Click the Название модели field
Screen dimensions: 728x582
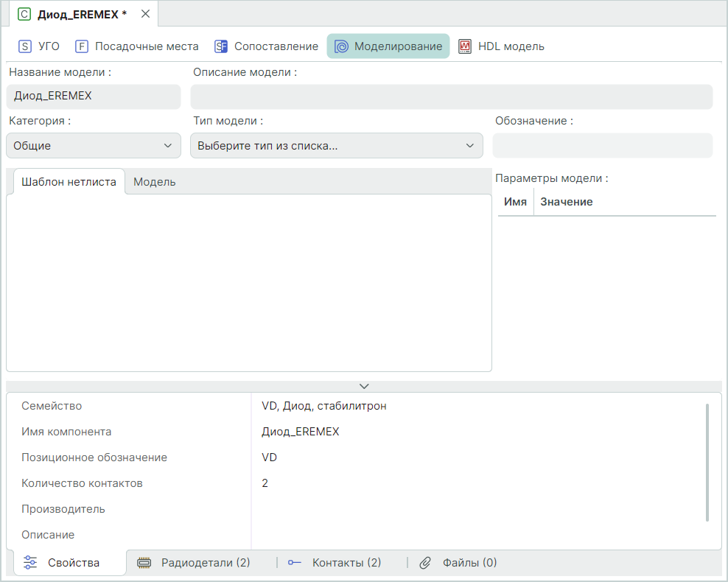pos(94,97)
